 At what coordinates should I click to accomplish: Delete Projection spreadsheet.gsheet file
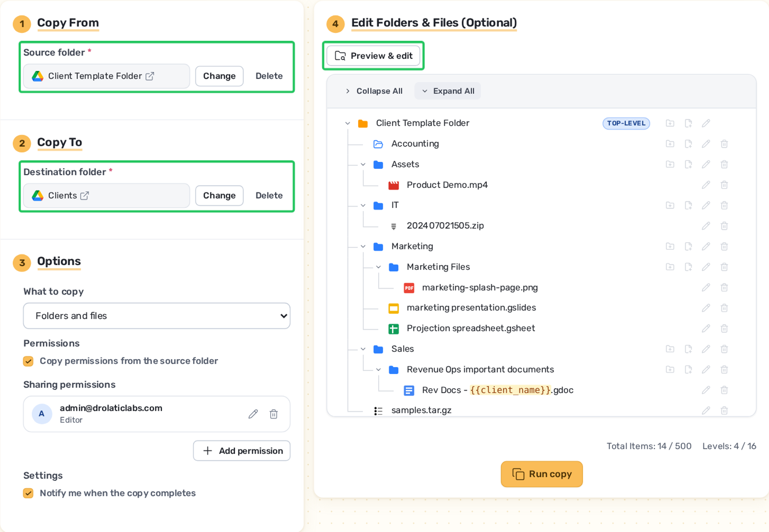click(x=724, y=329)
